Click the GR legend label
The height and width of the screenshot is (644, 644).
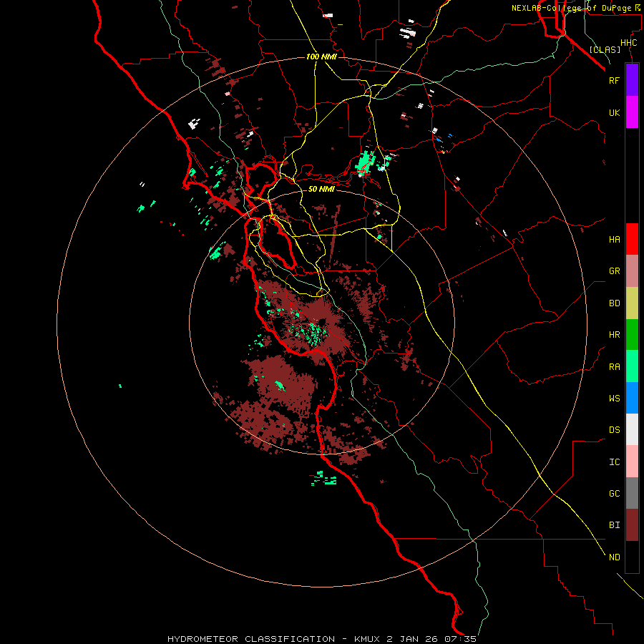click(x=614, y=271)
